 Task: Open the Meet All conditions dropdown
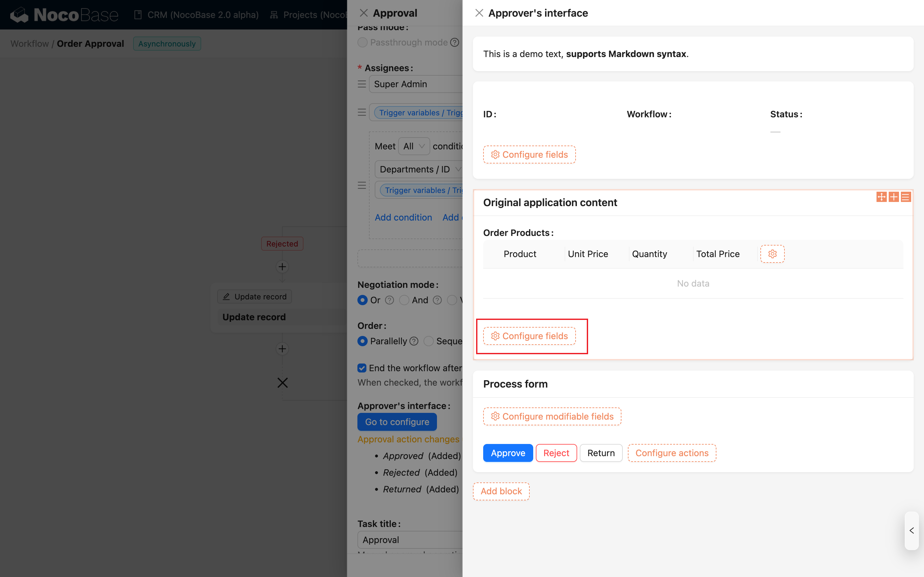coord(414,146)
